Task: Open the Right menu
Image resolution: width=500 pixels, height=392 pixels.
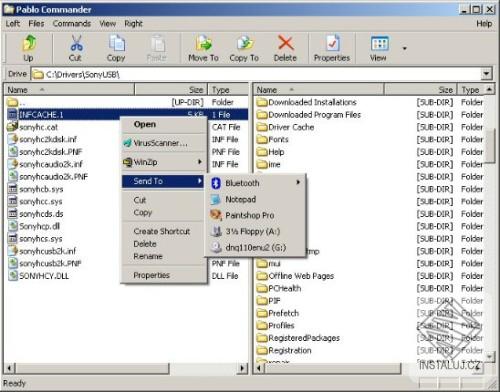Action: tap(133, 24)
